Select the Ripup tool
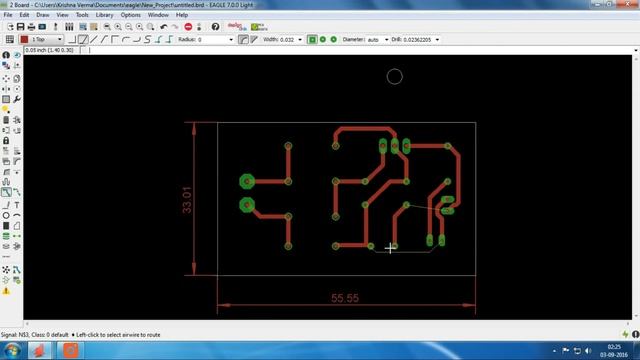This screenshot has height=360, width=640. click(x=17, y=192)
